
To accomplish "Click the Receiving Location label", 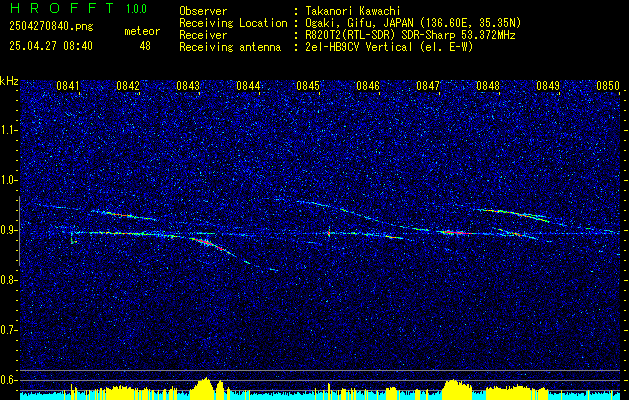I will click(233, 23).
